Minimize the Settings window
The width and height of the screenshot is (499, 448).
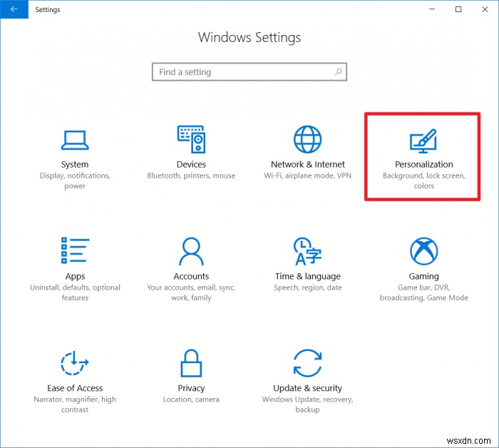click(432, 9)
